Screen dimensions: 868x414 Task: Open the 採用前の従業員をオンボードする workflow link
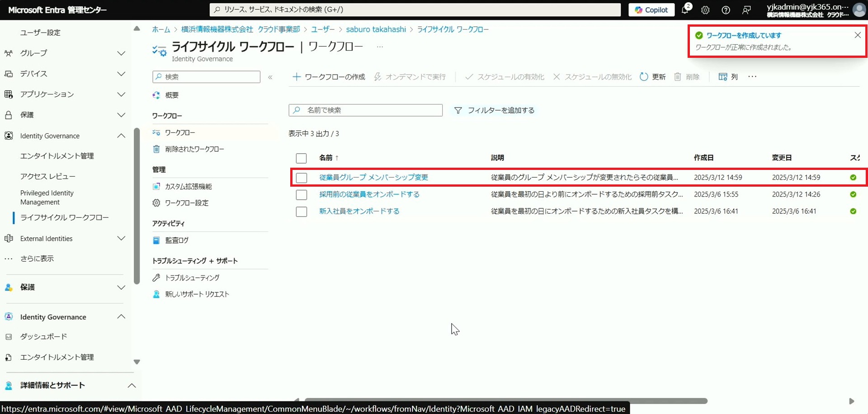tap(369, 194)
